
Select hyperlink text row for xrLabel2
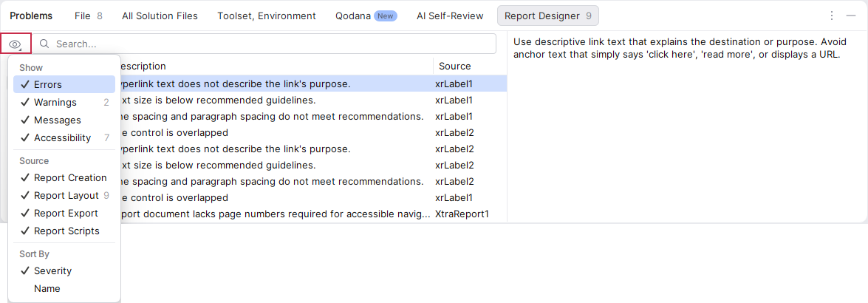pos(313,149)
